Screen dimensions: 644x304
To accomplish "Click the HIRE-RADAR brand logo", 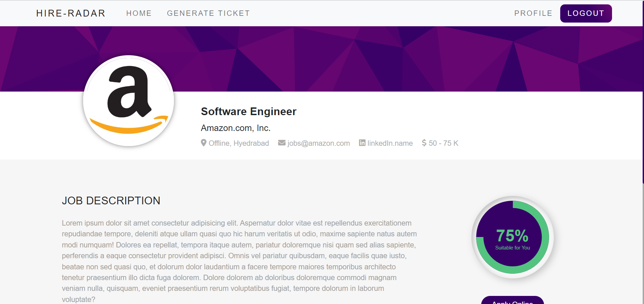I will pyautogui.click(x=71, y=13).
